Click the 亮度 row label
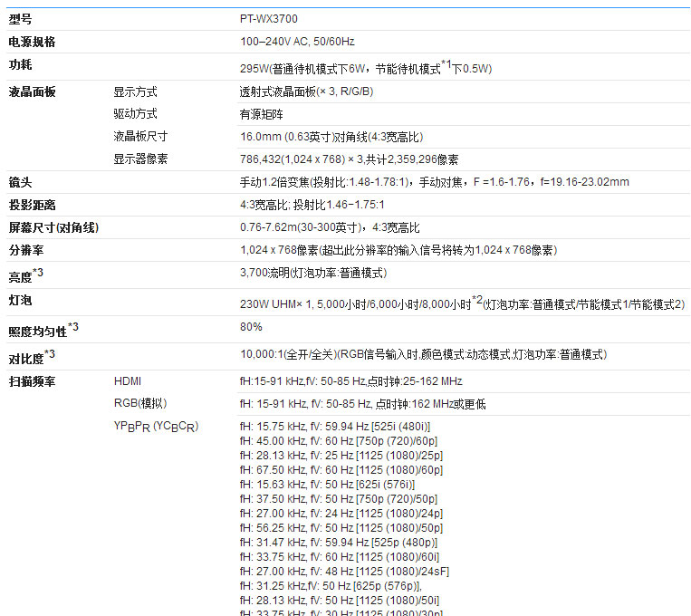This screenshot has height=616, width=691. click(x=26, y=275)
